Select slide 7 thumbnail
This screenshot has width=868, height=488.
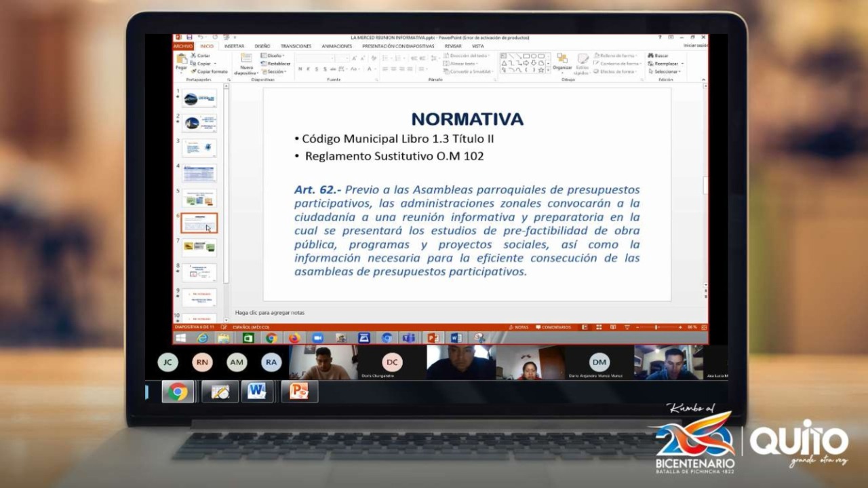[199, 247]
